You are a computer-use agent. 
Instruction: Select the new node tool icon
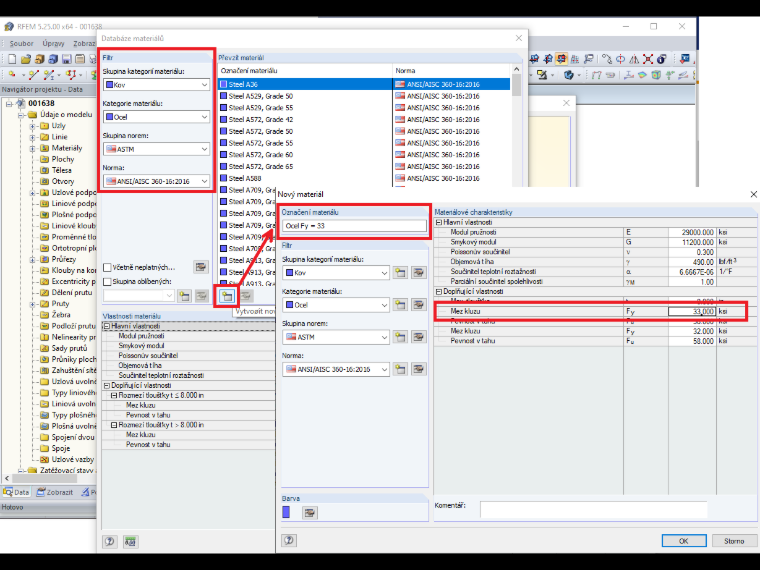12,75
